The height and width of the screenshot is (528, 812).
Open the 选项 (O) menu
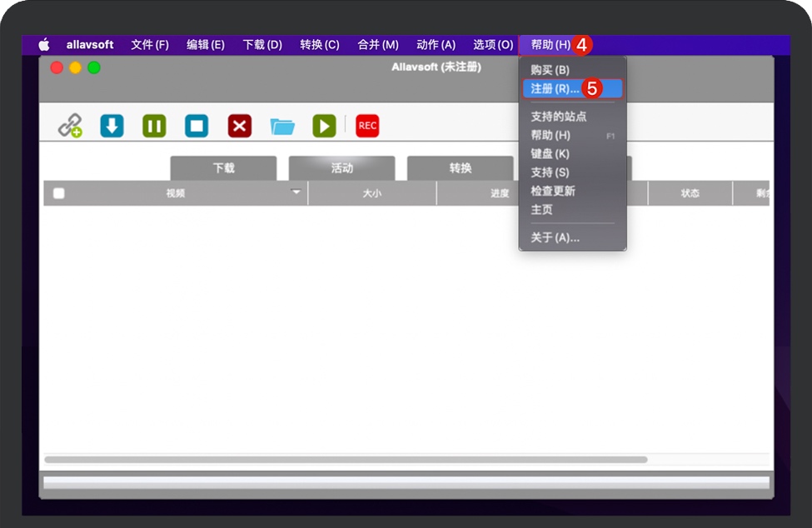click(493, 44)
